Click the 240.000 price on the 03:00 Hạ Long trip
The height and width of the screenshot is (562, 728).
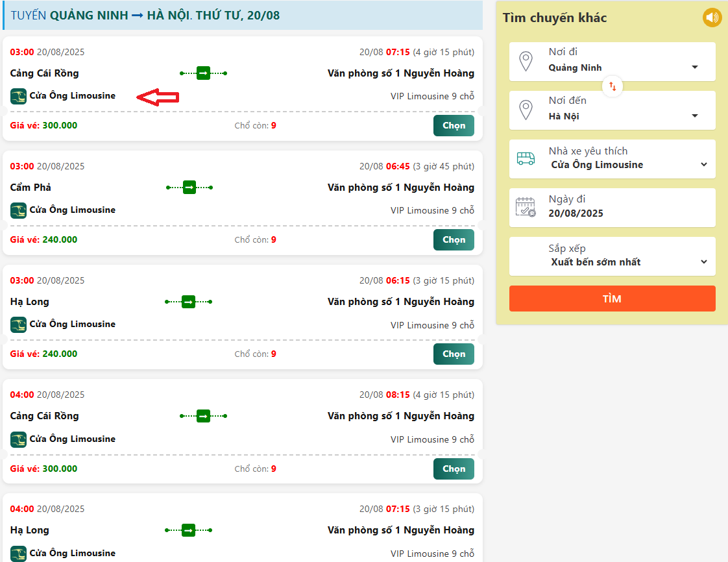[60, 354]
